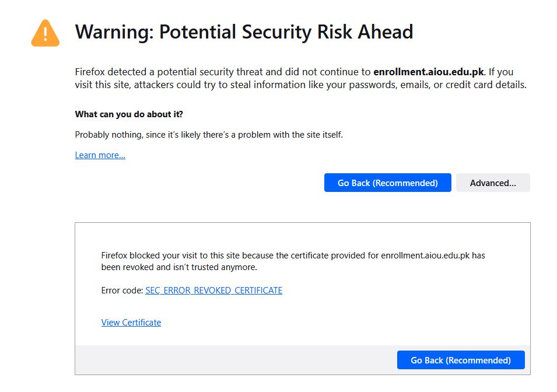
Task: Click 'been revoked and isn't trusted anymore' text
Action: [x=179, y=268]
